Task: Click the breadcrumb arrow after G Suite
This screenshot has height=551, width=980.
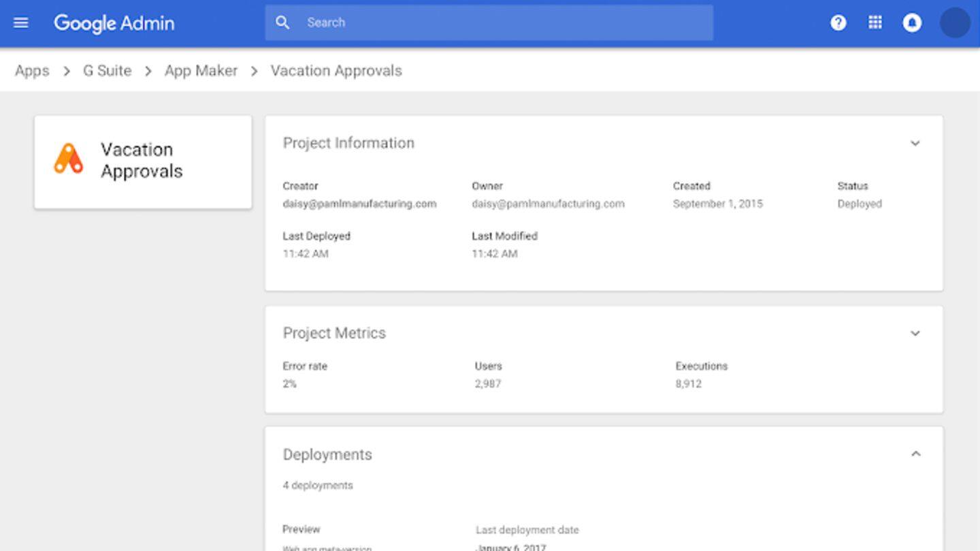Action: tap(148, 71)
